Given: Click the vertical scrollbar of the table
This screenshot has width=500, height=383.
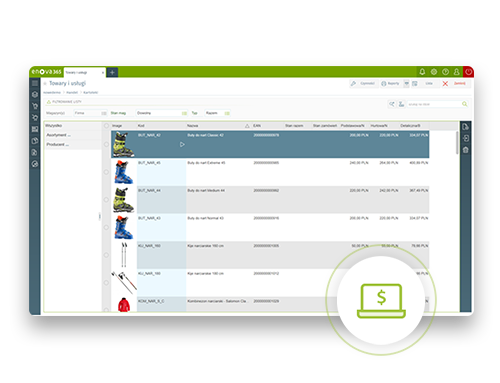Looking at the screenshot, I should pos(457,143).
